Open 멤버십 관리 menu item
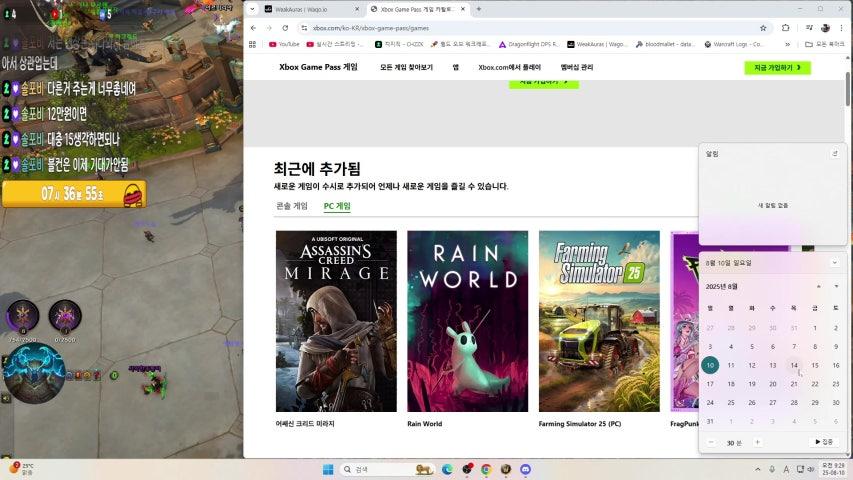 [x=577, y=67]
